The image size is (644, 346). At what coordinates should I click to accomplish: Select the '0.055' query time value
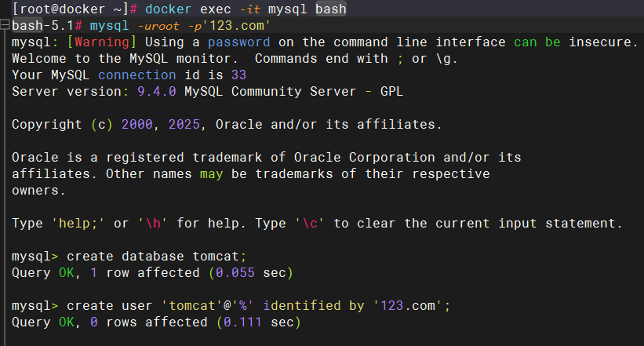pyautogui.click(x=235, y=272)
